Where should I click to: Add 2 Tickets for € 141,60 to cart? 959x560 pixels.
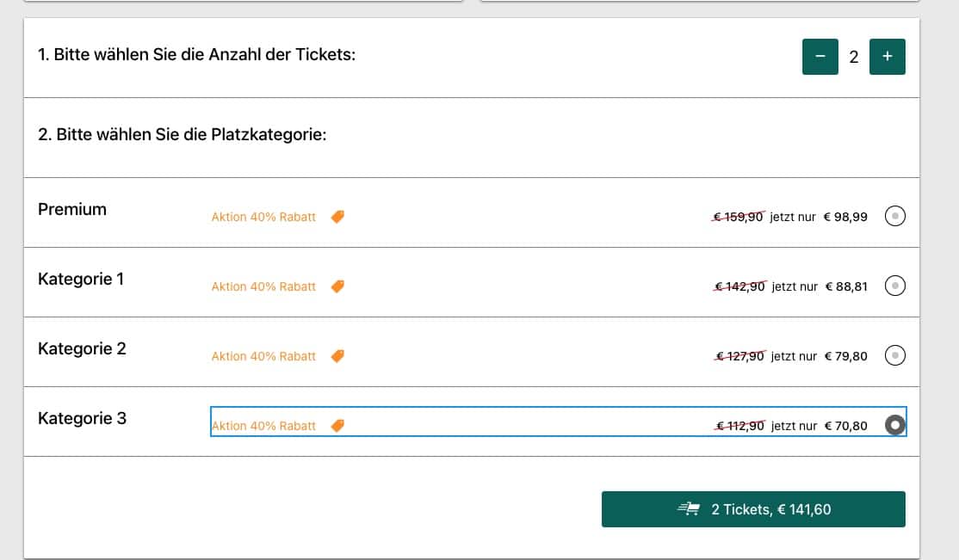click(x=753, y=508)
